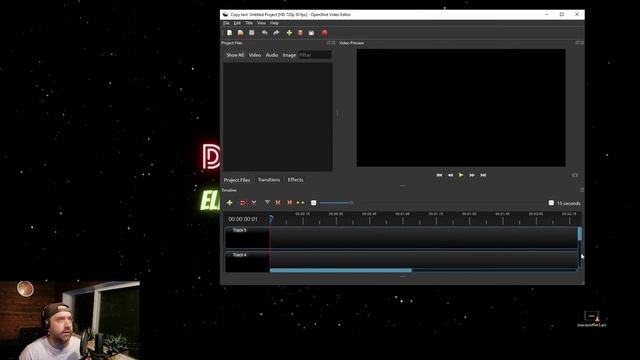640x360 pixels.
Task: Click the 00:00:00:01 timecode display
Action: coord(243,219)
